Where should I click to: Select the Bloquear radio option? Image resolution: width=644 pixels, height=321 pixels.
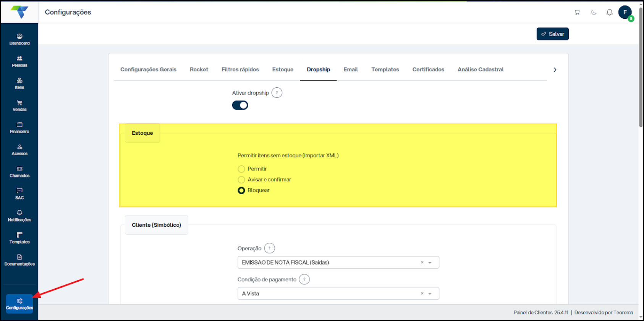[241, 190]
